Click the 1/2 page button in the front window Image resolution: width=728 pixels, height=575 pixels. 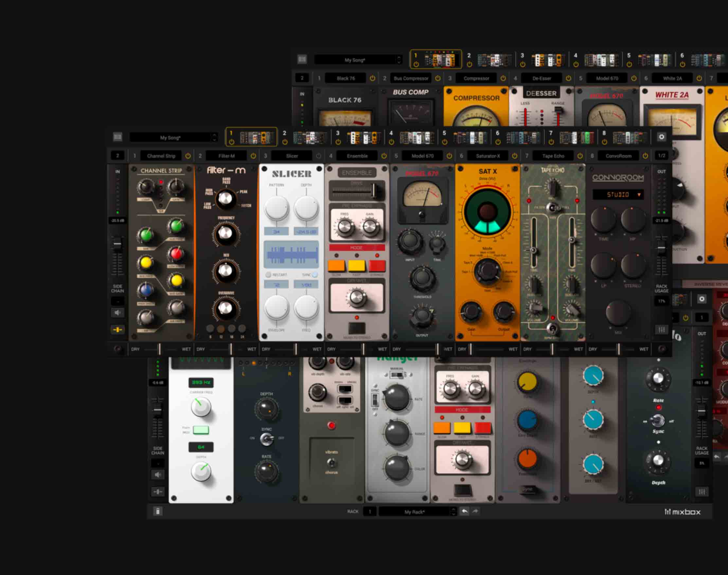[661, 156]
